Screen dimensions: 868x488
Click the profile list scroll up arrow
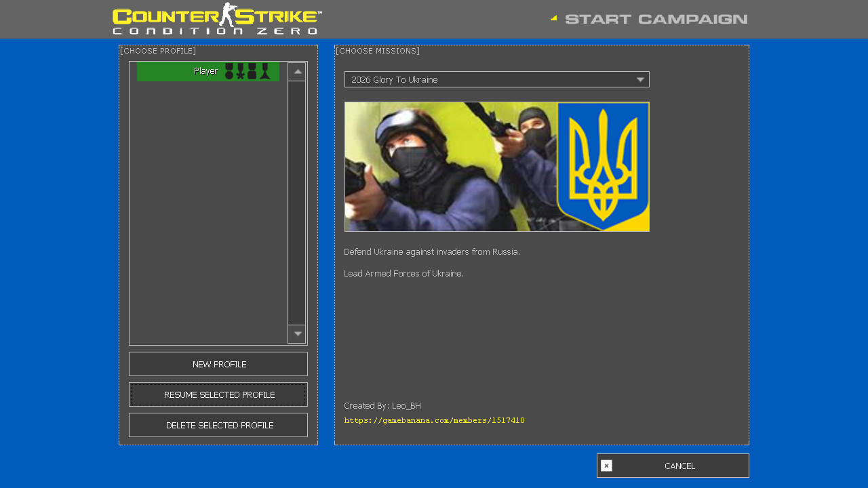pyautogui.click(x=297, y=72)
